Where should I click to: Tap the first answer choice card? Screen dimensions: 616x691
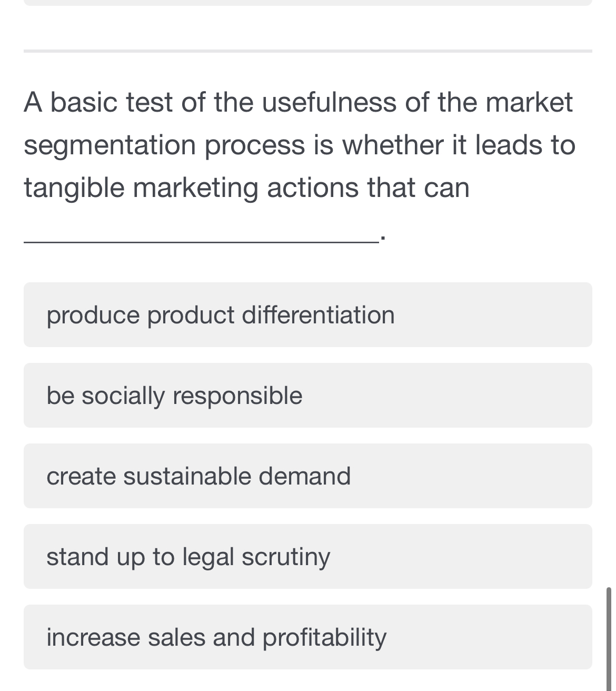308,315
